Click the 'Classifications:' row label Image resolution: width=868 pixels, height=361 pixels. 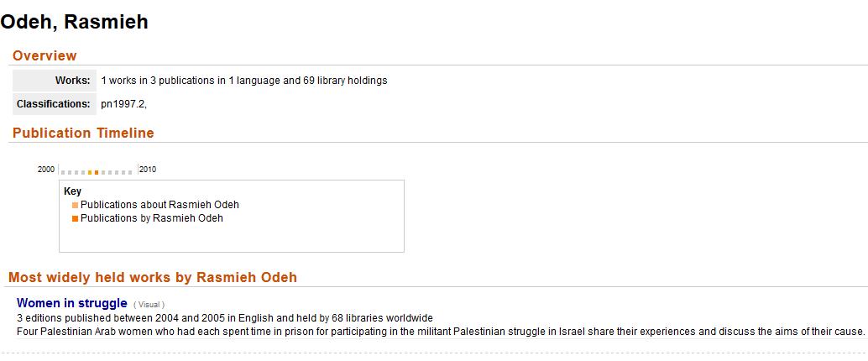click(53, 104)
